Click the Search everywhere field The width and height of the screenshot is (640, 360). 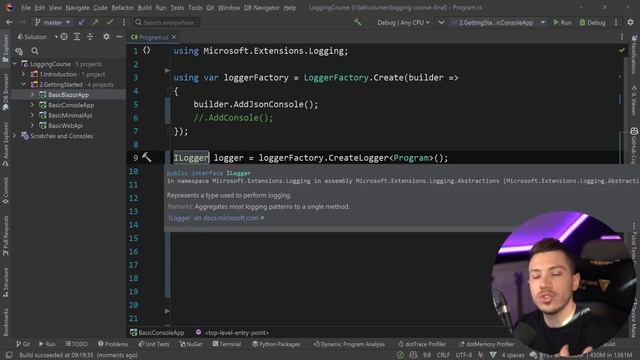[167, 22]
